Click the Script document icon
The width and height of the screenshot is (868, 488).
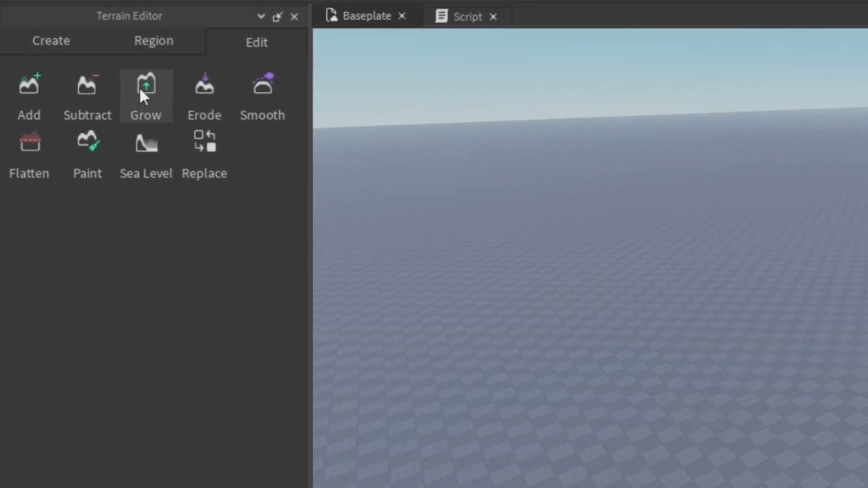pos(441,16)
